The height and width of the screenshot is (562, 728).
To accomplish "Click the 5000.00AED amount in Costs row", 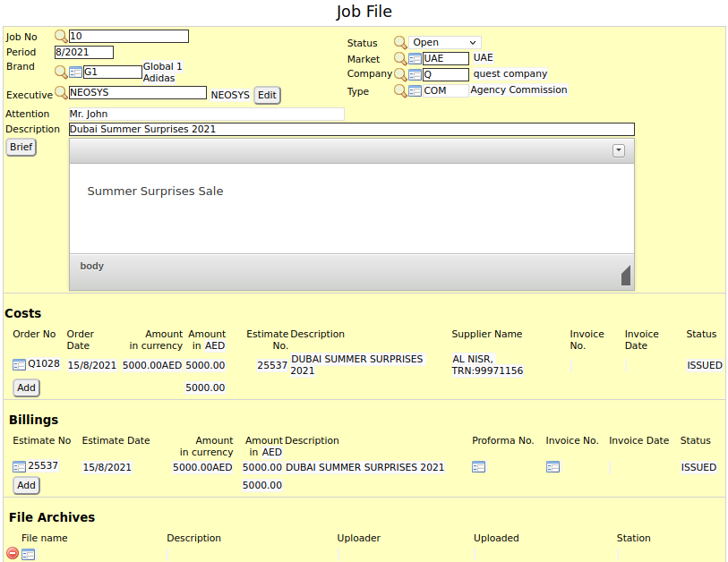I will 152,365.
